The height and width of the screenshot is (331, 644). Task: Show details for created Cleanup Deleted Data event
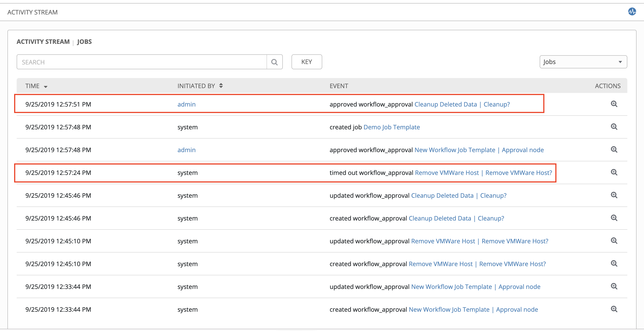(614, 218)
